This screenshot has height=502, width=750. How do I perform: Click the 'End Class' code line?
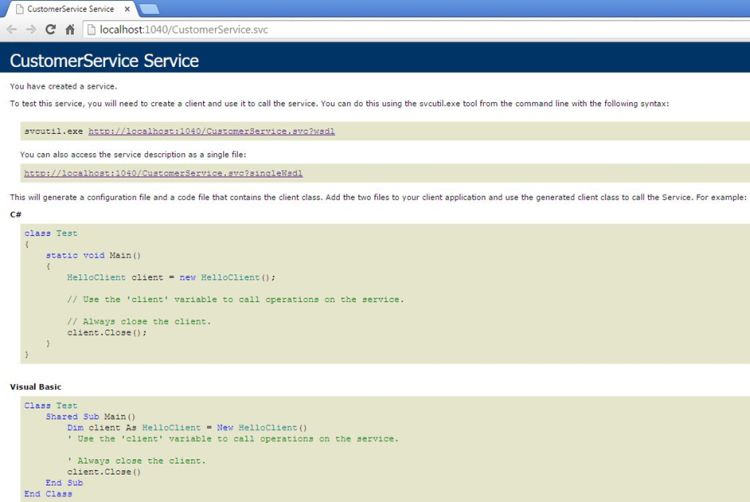pos(48,493)
